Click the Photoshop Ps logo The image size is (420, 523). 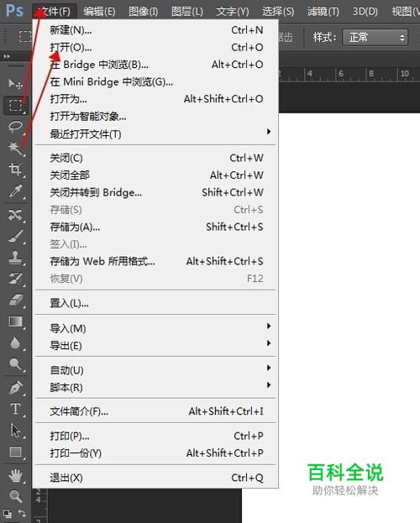[14, 11]
